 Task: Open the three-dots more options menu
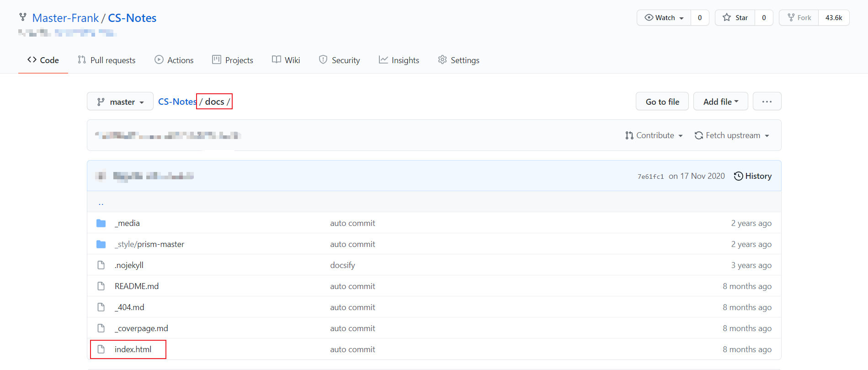(767, 102)
